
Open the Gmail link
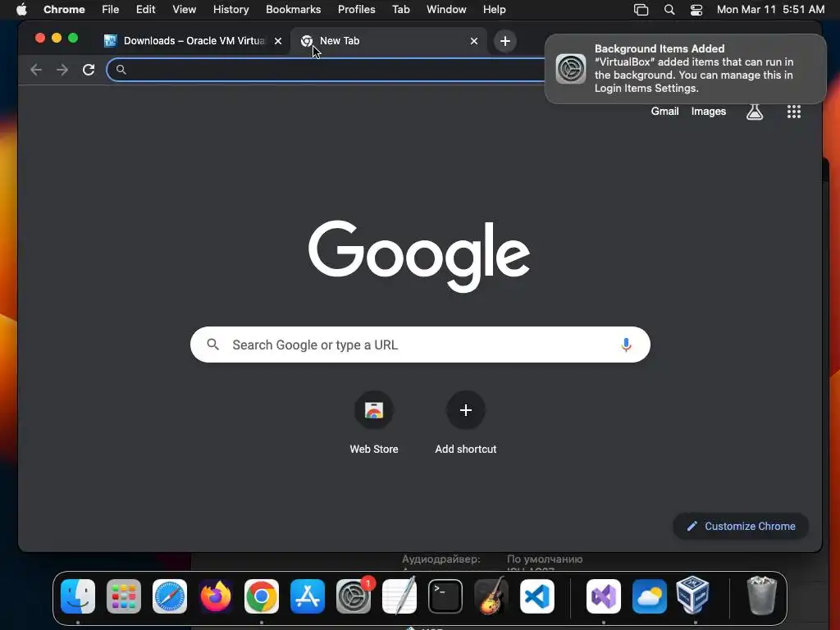click(664, 112)
